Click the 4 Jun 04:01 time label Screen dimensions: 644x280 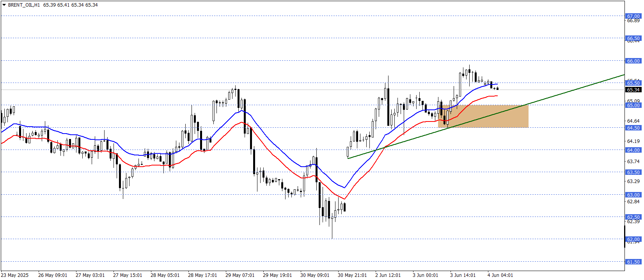pos(500,275)
